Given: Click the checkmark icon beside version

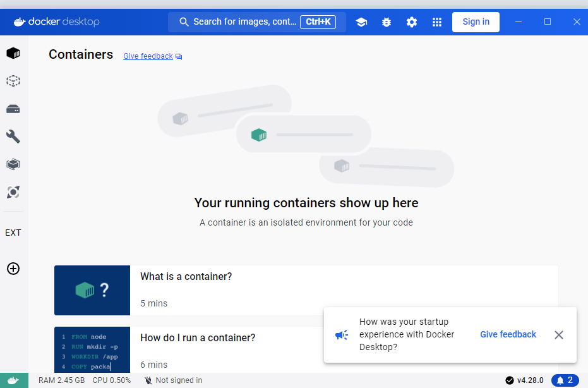Looking at the screenshot, I should (x=509, y=380).
